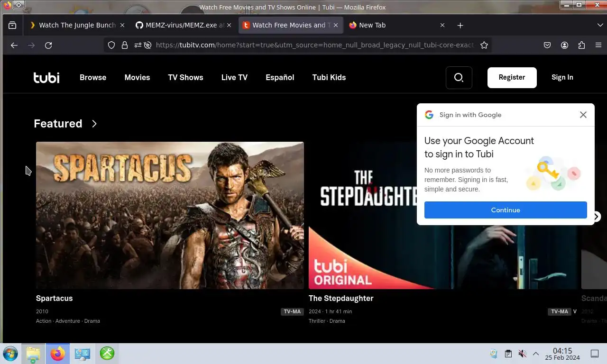Click the Firefox taskbar icon
This screenshot has height=364, width=607.
pos(57,354)
